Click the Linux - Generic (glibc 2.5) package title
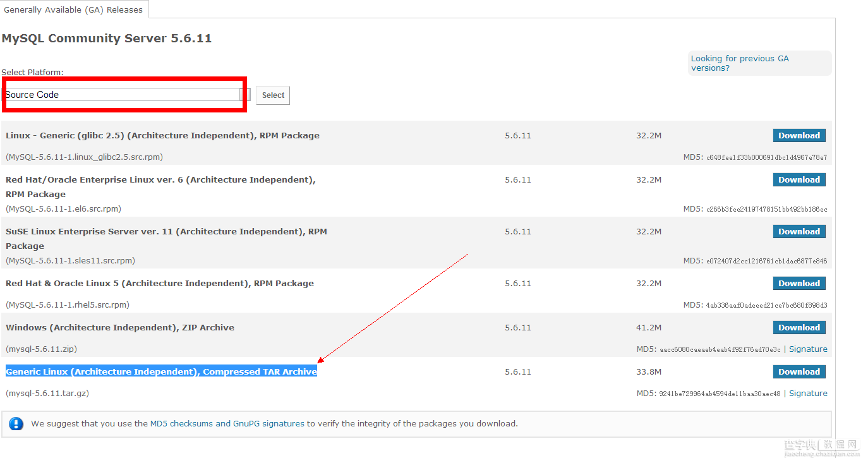The height and width of the screenshot is (458, 868). click(x=162, y=136)
